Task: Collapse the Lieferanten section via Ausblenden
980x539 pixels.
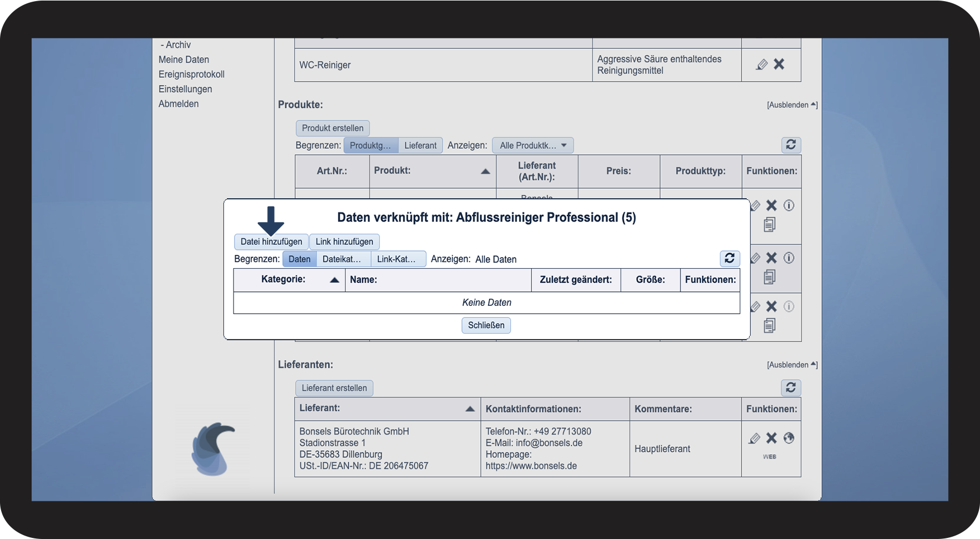Action: click(x=791, y=365)
